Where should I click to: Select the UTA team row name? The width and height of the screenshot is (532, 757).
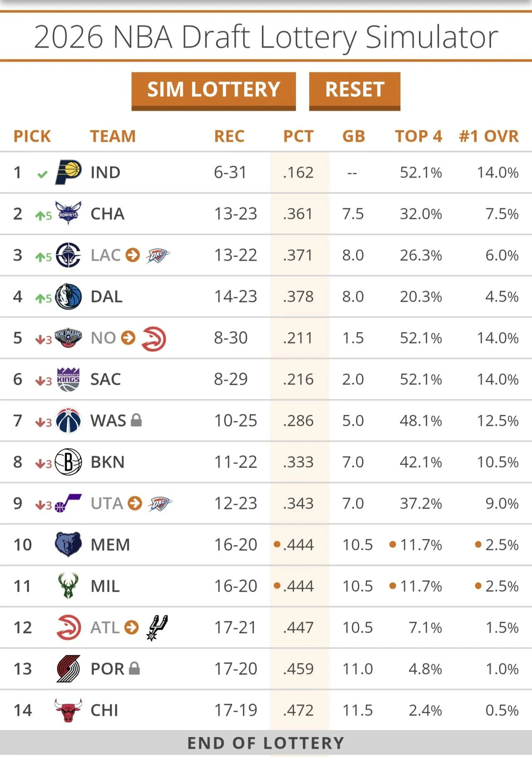pyautogui.click(x=107, y=503)
